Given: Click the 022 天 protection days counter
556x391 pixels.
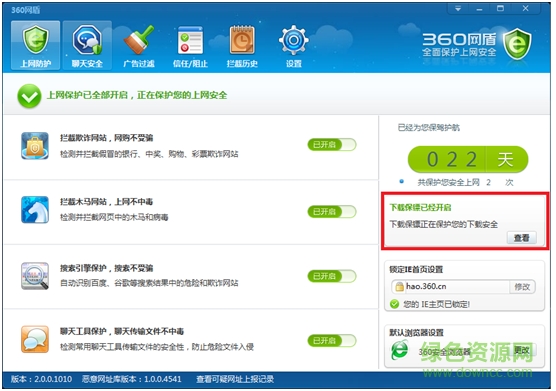Looking at the screenshot, I should click(468, 159).
